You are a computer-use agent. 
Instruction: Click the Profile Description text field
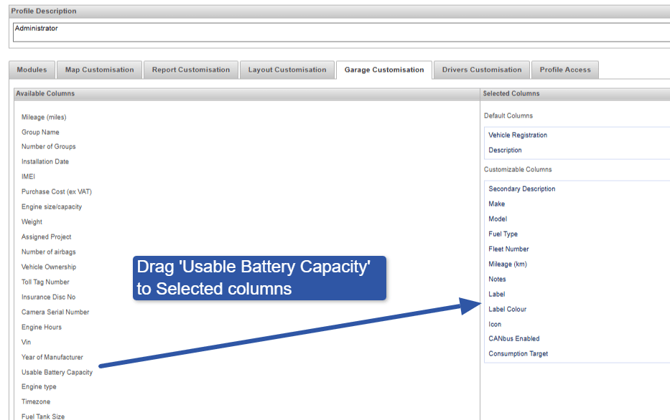340,32
